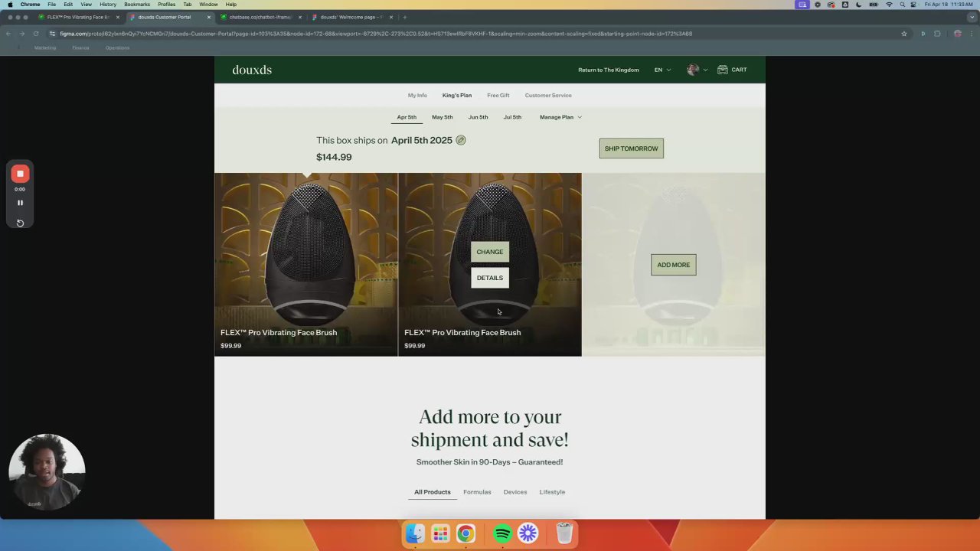Go to the douxds logo home

pyautogui.click(x=252, y=70)
